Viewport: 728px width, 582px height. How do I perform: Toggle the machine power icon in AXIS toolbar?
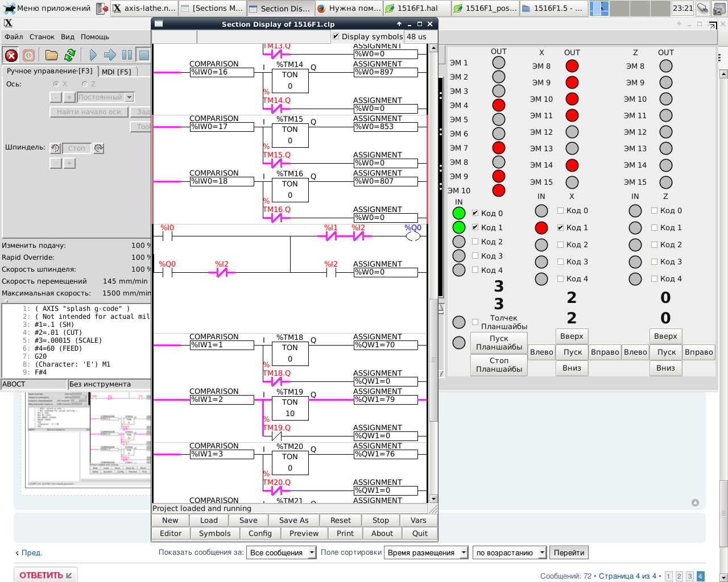(x=28, y=55)
